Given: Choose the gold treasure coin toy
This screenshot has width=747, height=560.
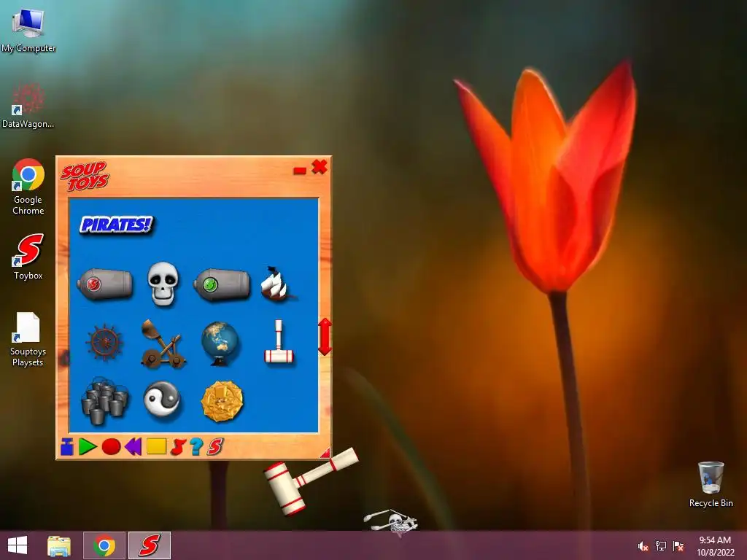Looking at the screenshot, I should 222,401.
